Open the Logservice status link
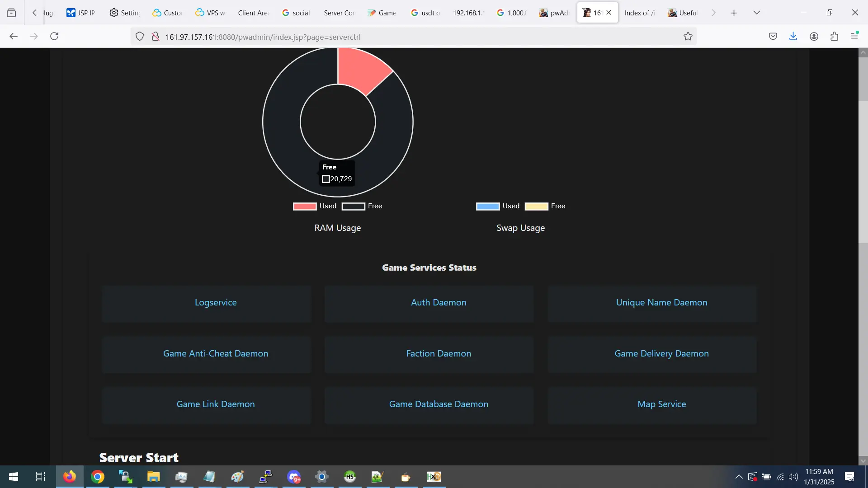 pyautogui.click(x=216, y=303)
